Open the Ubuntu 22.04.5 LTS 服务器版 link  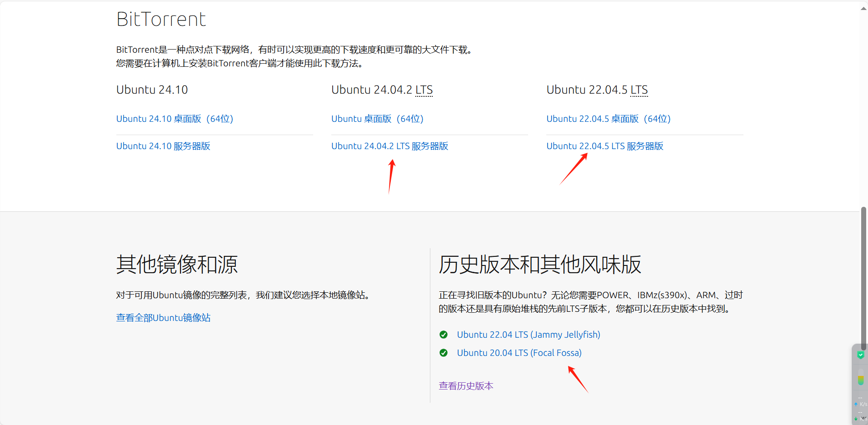click(x=605, y=146)
